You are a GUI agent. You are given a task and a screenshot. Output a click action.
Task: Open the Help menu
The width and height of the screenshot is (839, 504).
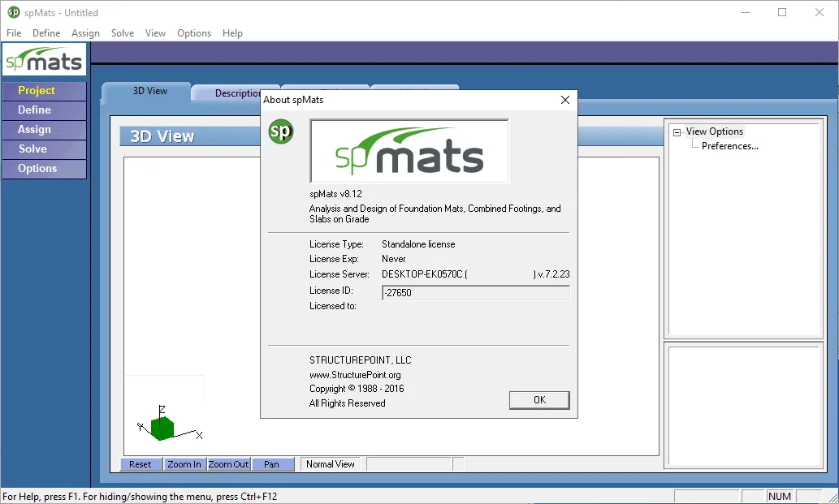pyautogui.click(x=232, y=33)
